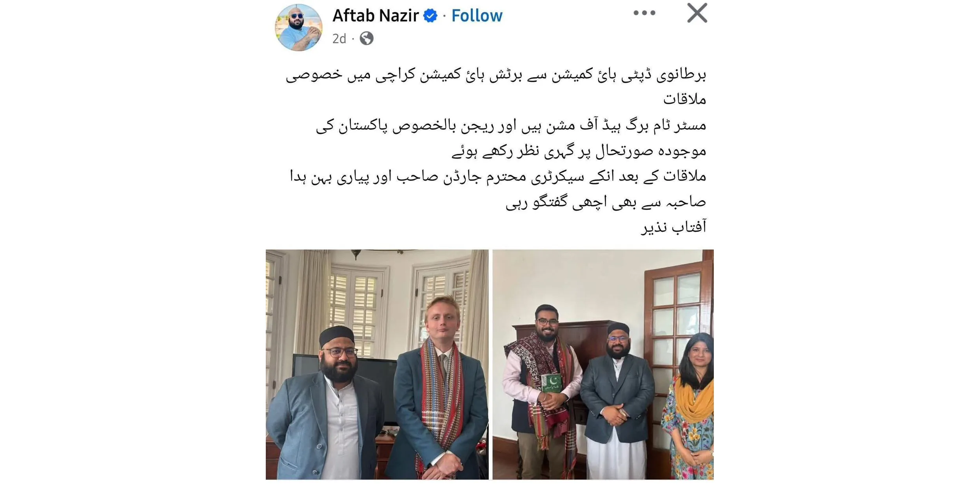Open the Aftab Nazir name link
This screenshot has height=486, width=980.
click(x=376, y=16)
